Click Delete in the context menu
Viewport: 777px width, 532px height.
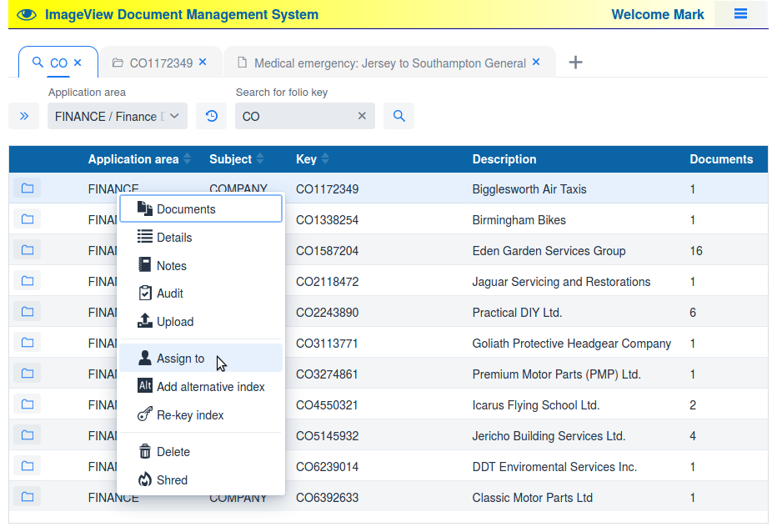click(173, 452)
